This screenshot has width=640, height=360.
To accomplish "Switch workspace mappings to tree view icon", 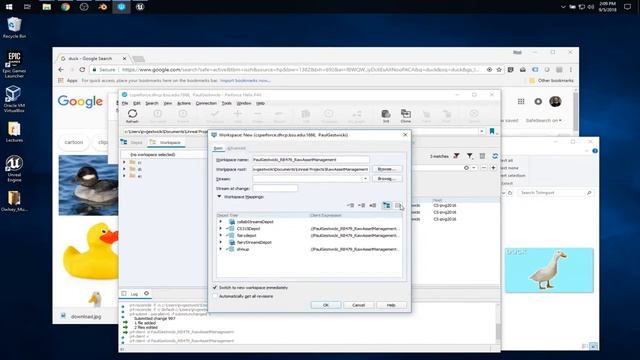I will point(386,205).
